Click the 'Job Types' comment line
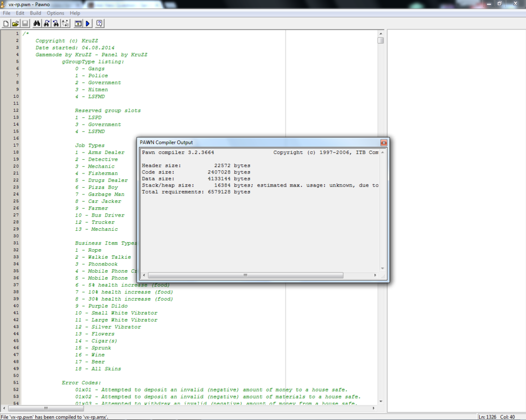 [x=89, y=146]
